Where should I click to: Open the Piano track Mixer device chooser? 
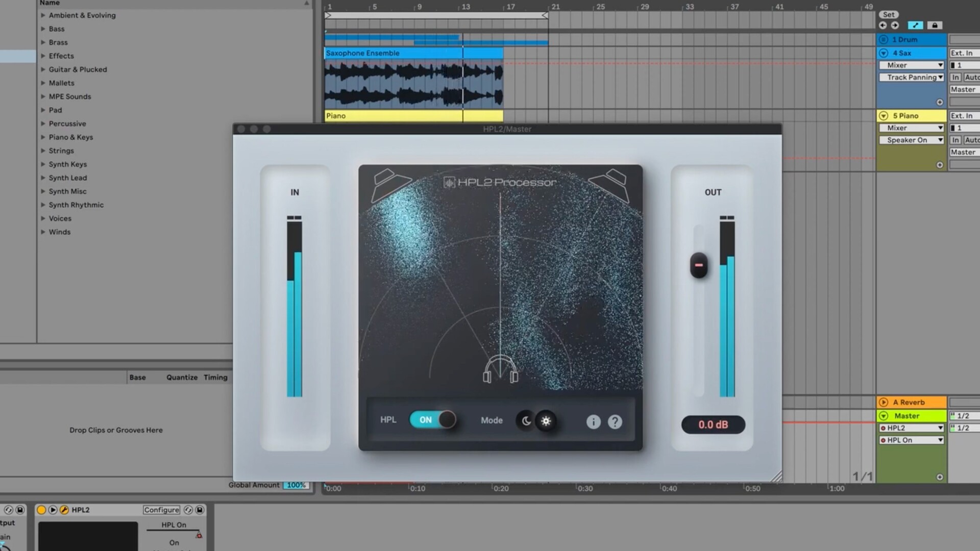pyautogui.click(x=912, y=128)
